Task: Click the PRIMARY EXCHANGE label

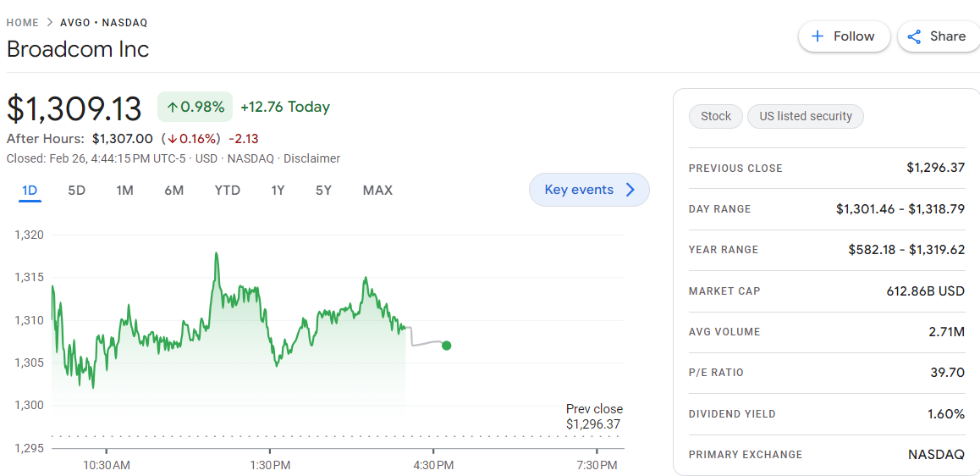Action: 746,455
